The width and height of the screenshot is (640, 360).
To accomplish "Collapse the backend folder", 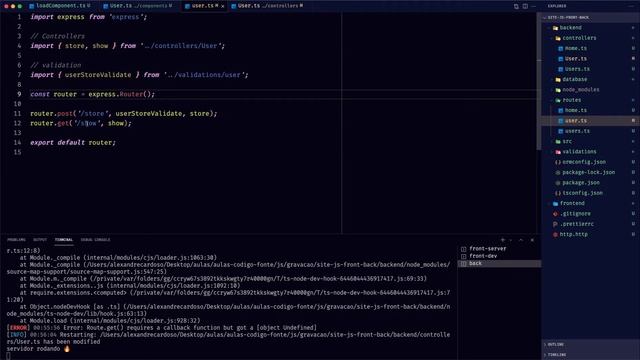I will pyautogui.click(x=591, y=28).
